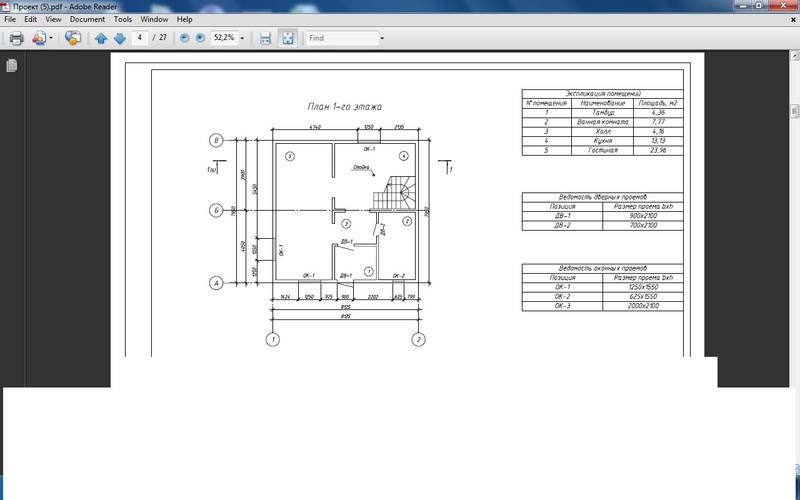Click the 'Тамбур' room name cell
Screen dimensions: 800x500
(603, 113)
